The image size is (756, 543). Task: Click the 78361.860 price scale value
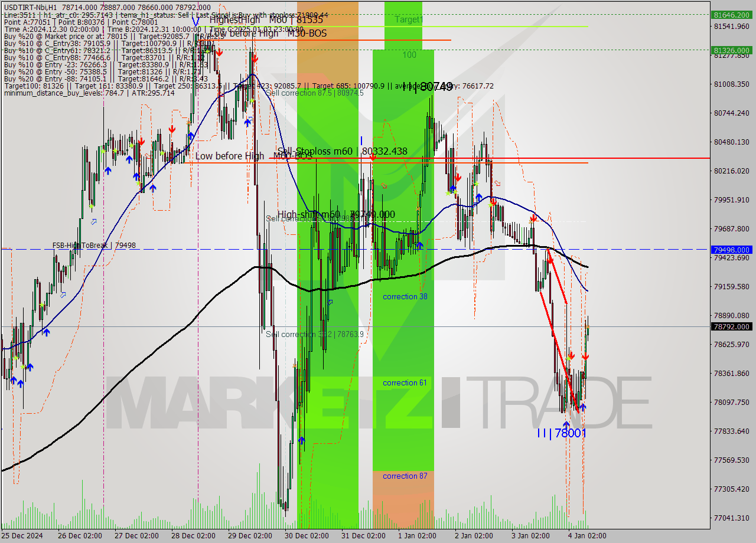pyautogui.click(x=731, y=373)
